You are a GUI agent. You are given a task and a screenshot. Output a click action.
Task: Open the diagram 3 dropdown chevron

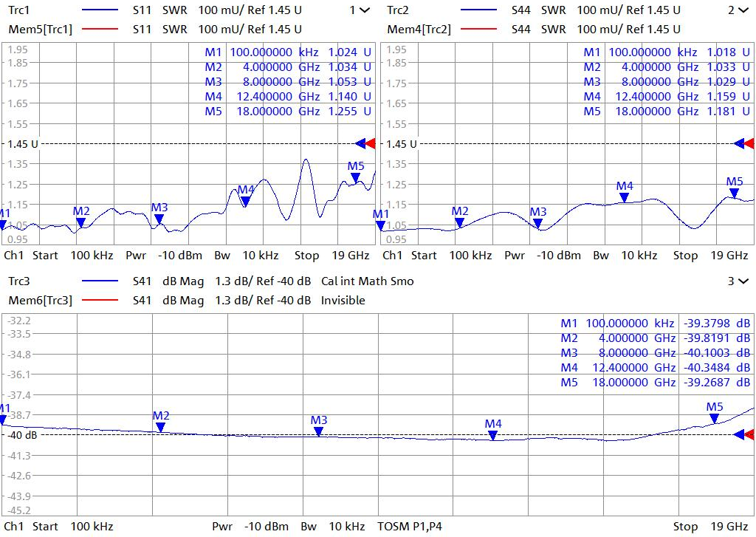pos(747,281)
